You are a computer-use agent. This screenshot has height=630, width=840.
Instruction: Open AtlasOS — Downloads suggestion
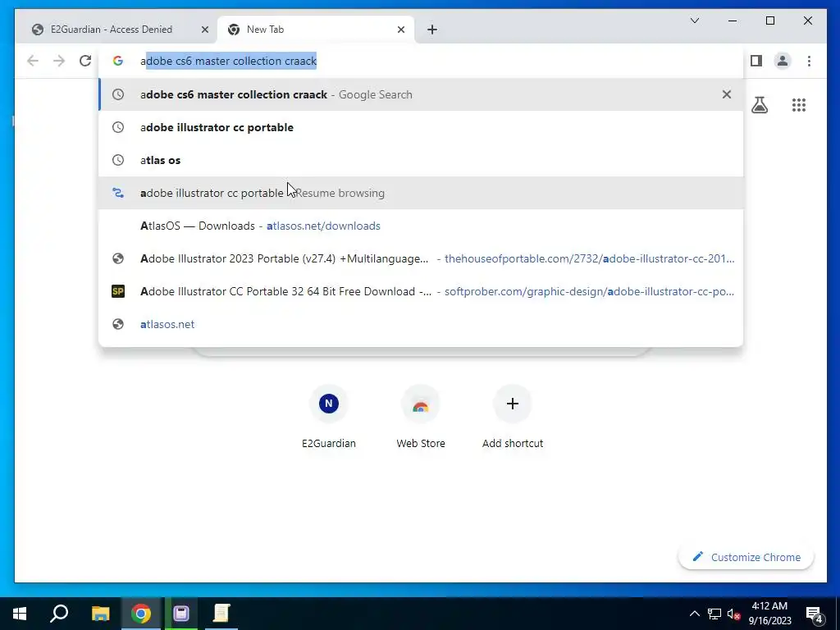point(421,226)
